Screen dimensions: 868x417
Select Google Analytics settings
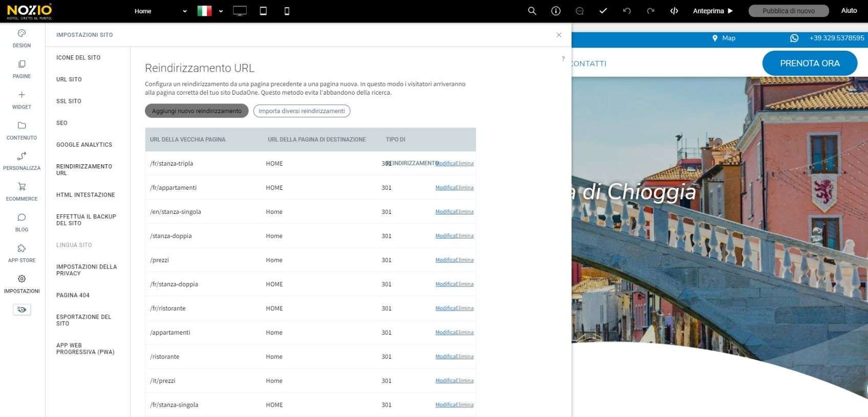click(x=84, y=145)
